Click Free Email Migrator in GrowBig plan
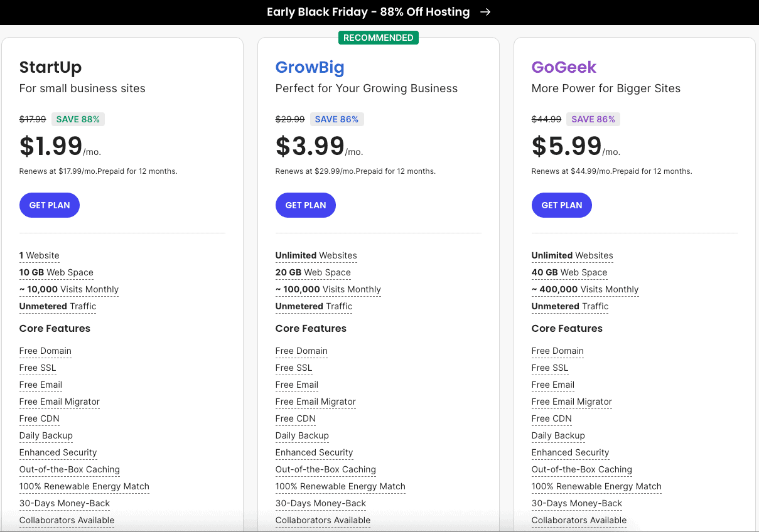 click(x=316, y=402)
